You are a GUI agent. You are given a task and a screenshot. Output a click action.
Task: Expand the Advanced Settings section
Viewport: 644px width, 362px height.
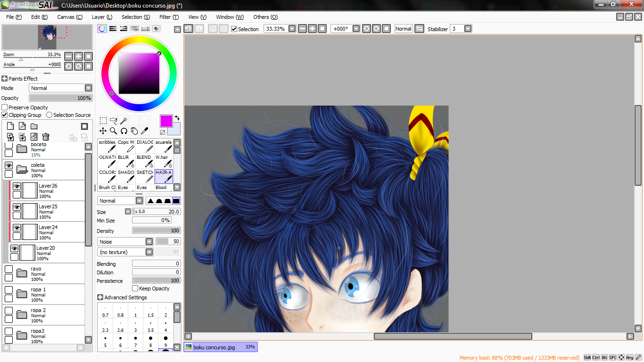pos(100,297)
